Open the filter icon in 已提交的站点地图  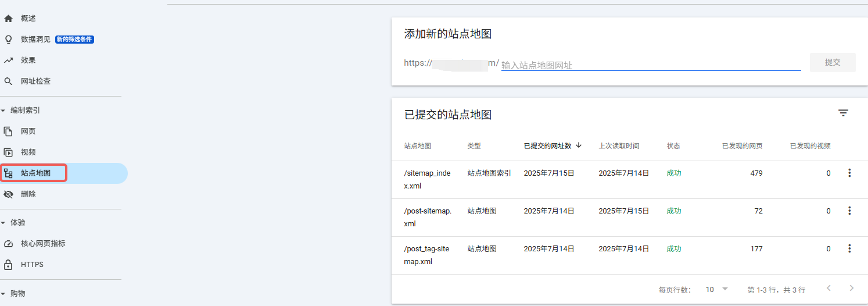pos(843,113)
